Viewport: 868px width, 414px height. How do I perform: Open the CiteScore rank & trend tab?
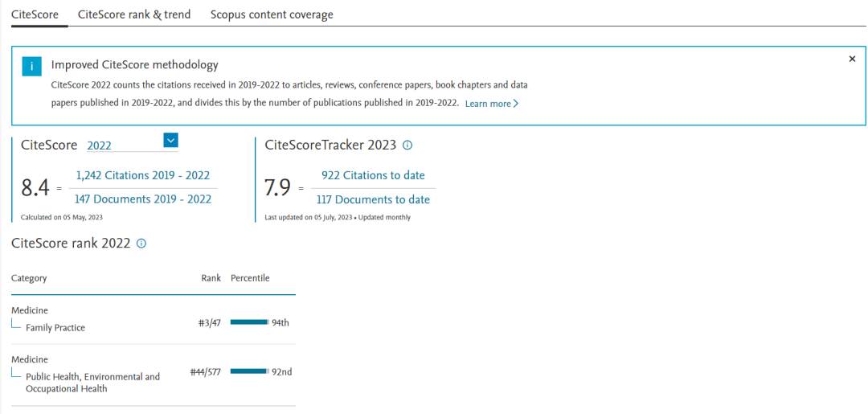point(134,14)
